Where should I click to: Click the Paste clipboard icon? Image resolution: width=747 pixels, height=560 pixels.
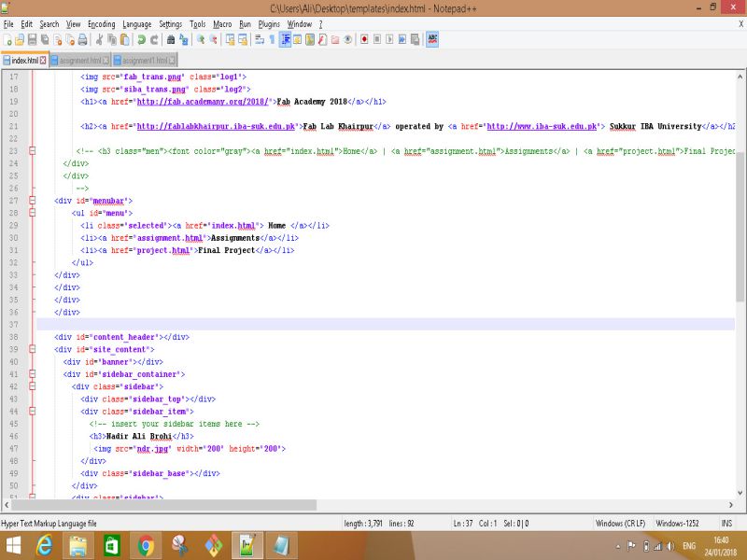124,39
